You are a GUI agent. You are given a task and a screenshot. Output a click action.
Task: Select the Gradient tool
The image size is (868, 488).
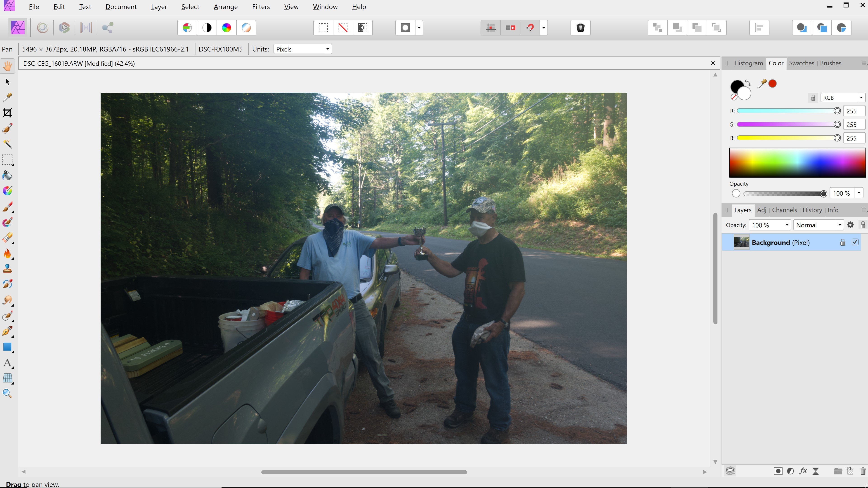pyautogui.click(x=7, y=191)
